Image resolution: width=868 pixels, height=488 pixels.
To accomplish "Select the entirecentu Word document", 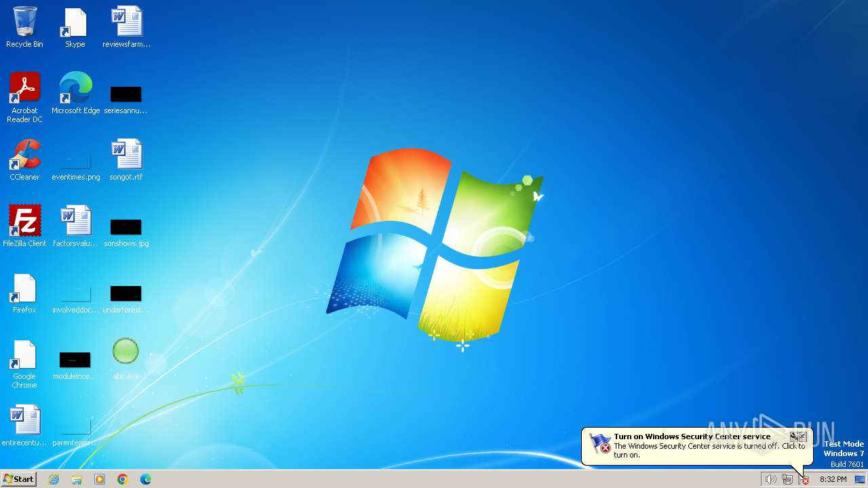I will click(x=24, y=426).
